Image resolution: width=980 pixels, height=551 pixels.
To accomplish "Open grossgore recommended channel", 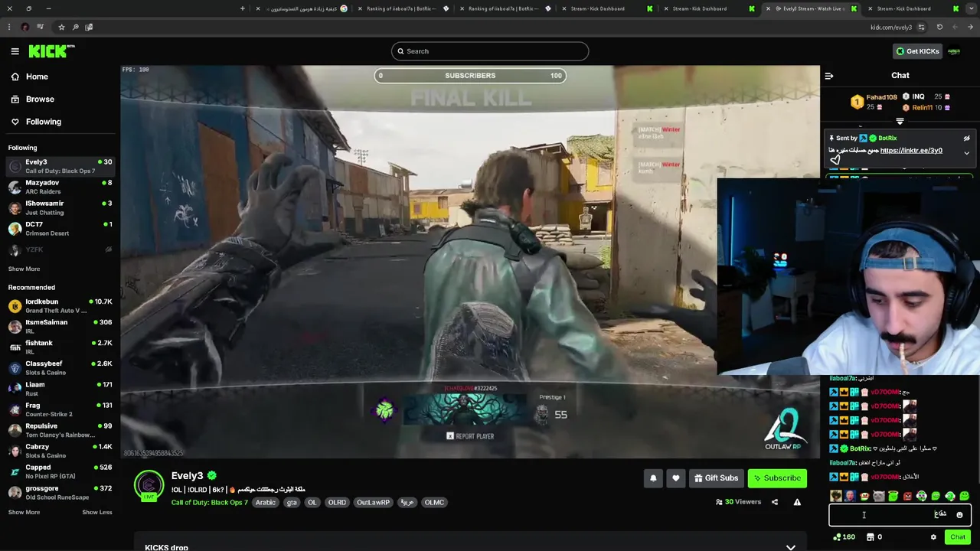I will pos(60,492).
